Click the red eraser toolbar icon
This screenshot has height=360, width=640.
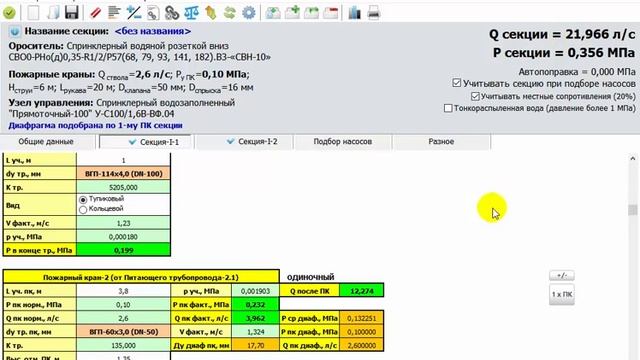pos(96,13)
